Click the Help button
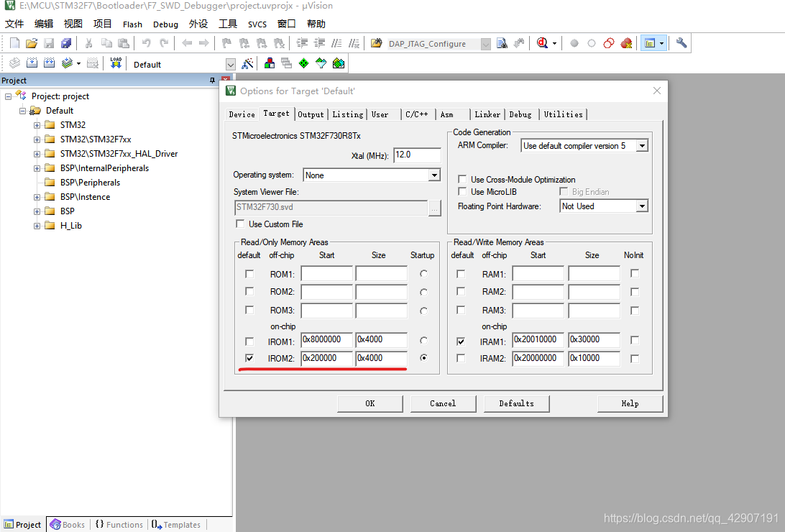Viewport: 785px width, 532px height. point(630,403)
